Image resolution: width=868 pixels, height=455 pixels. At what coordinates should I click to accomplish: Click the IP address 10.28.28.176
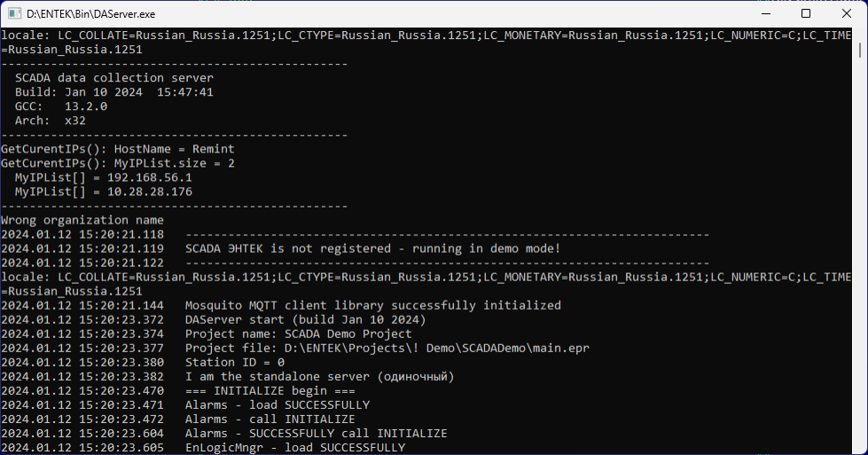pos(149,192)
